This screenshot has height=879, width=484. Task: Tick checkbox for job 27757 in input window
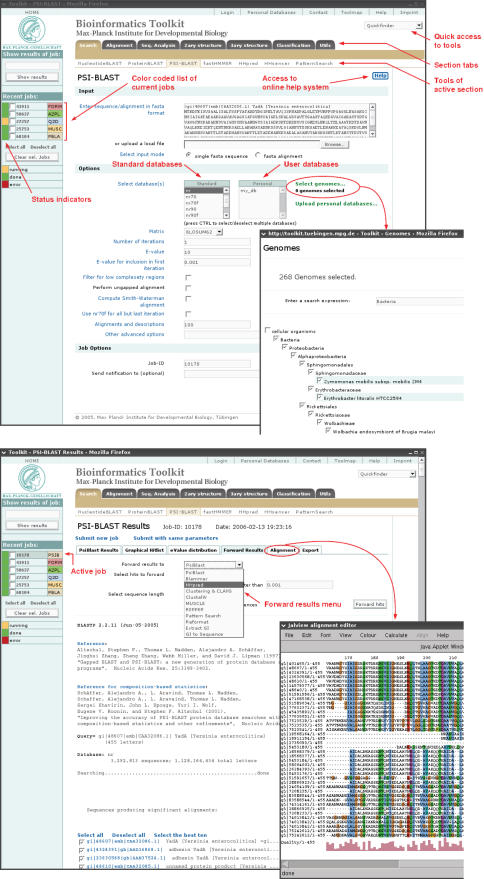point(12,121)
